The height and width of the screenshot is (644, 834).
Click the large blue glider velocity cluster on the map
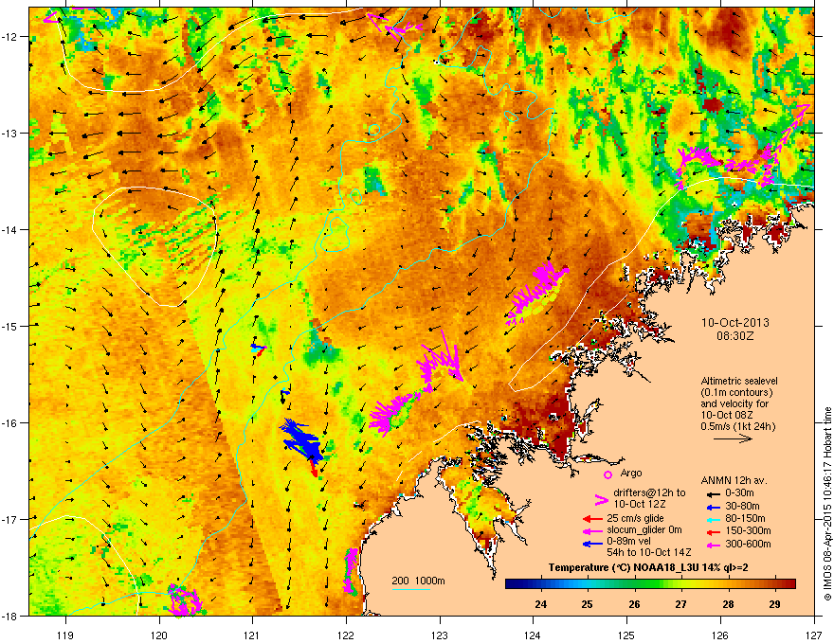coord(301,441)
